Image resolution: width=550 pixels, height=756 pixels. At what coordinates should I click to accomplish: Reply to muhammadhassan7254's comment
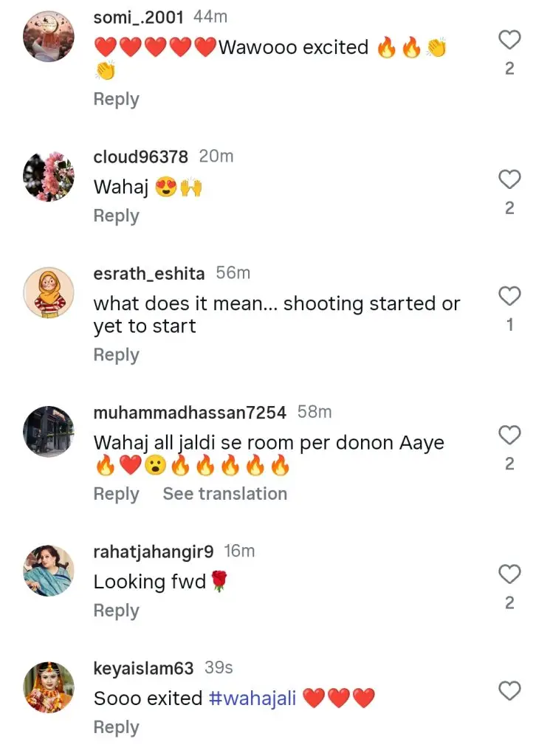pos(116,494)
